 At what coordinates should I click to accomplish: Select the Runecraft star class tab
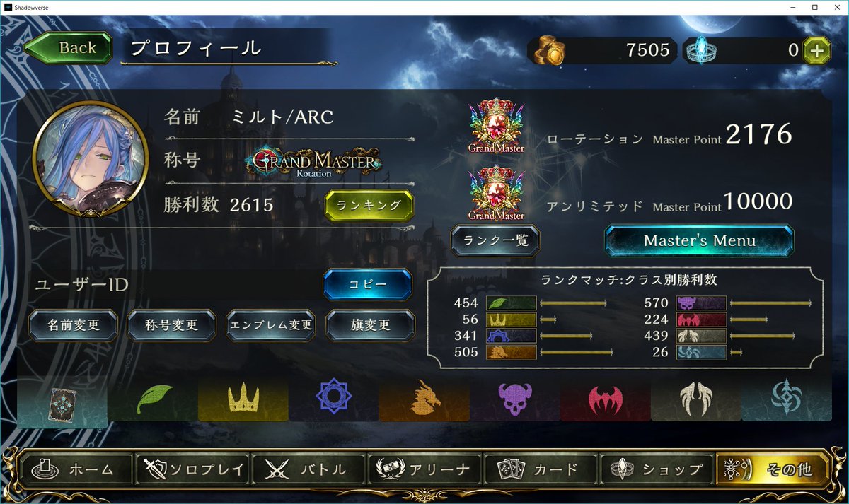click(x=334, y=399)
